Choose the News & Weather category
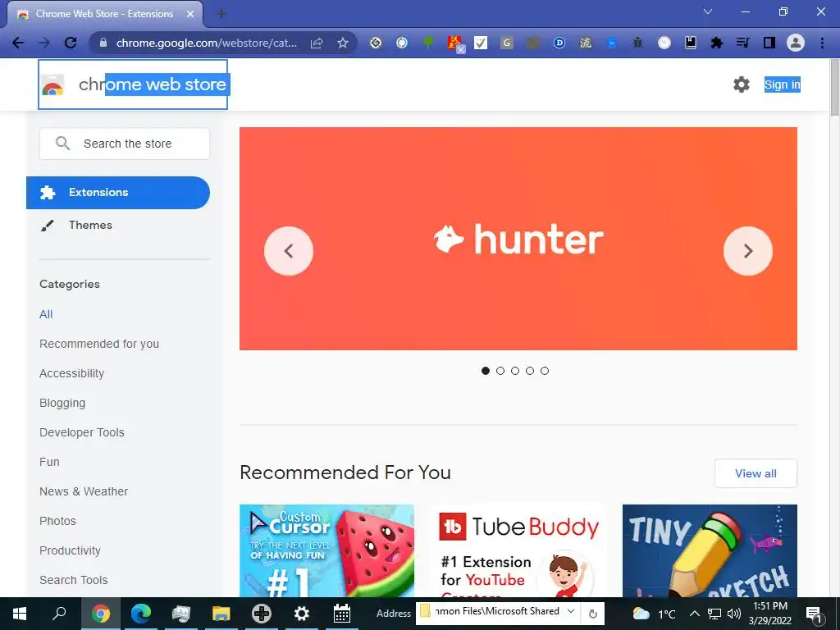 coord(84,491)
